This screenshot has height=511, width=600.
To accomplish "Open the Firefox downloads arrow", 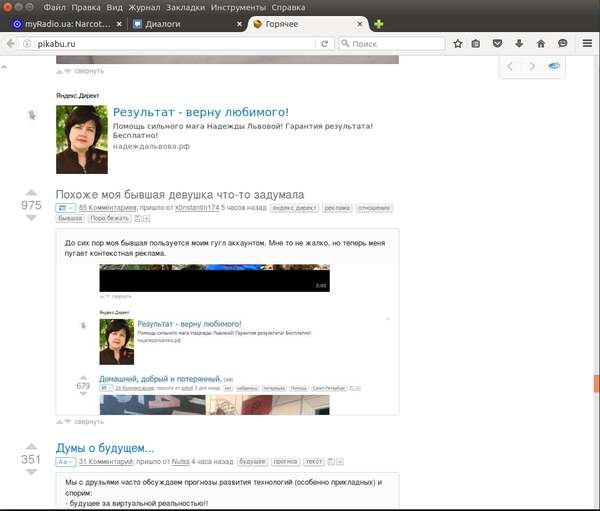I will coord(519,44).
